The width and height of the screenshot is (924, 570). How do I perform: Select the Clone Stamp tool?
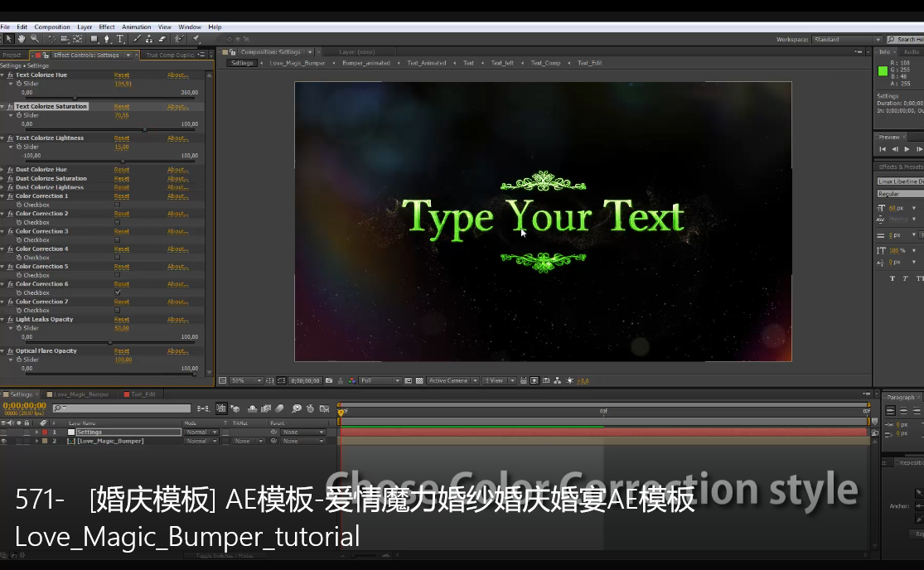pos(149,39)
